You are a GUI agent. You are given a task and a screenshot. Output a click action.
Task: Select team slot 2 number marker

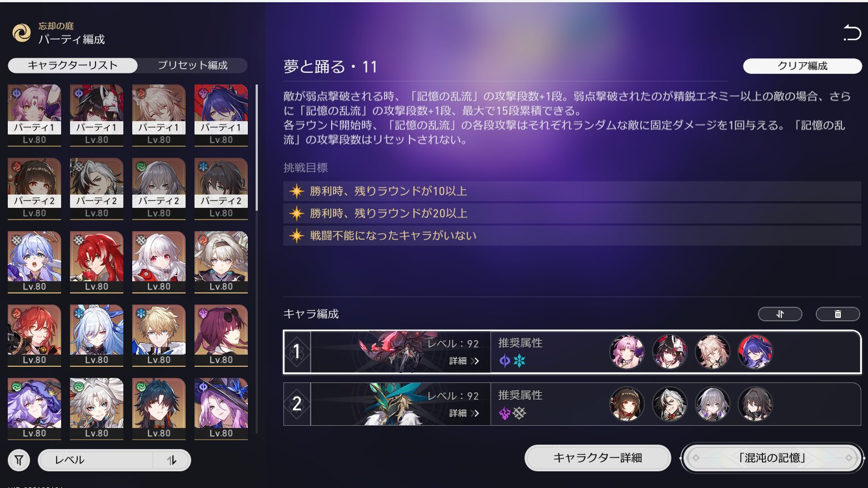(297, 404)
